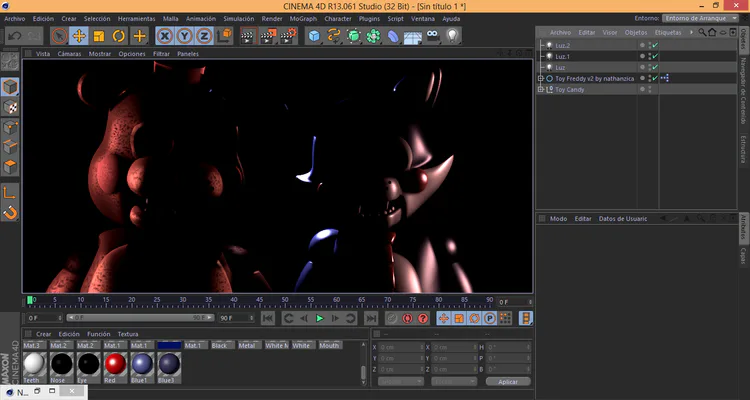The image size is (750, 400).
Task: Switch to Points mode in left sidebar
Action: pyautogui.click(x=10, y=127)
